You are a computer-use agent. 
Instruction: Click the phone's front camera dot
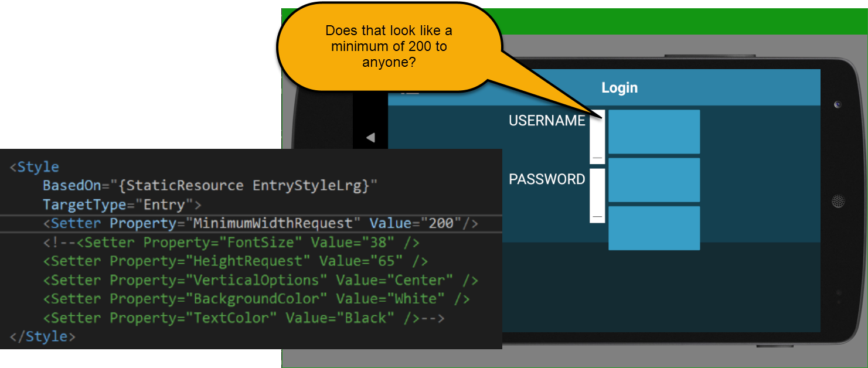coord(837,104)
